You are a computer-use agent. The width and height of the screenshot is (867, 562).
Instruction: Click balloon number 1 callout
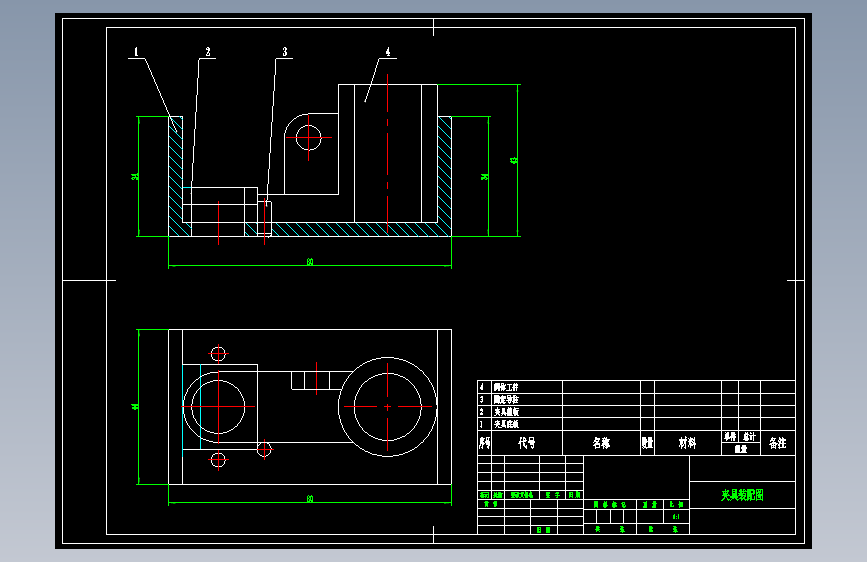click(136, 52)
